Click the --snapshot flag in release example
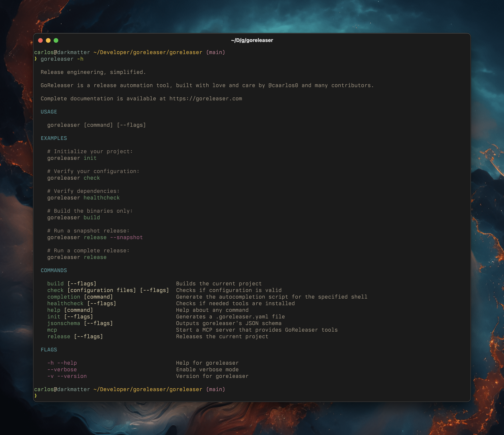The height and width of the screenshot is (435, 504). coord(126,237)
